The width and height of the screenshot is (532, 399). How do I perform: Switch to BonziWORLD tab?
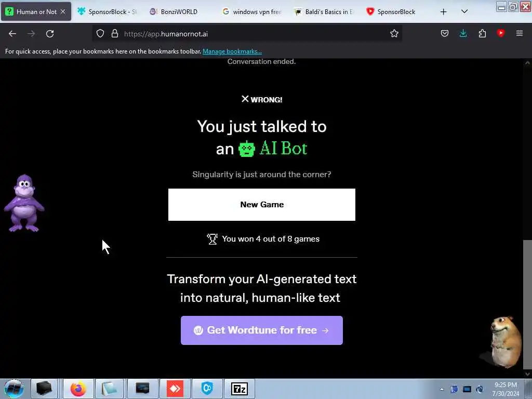179,11
